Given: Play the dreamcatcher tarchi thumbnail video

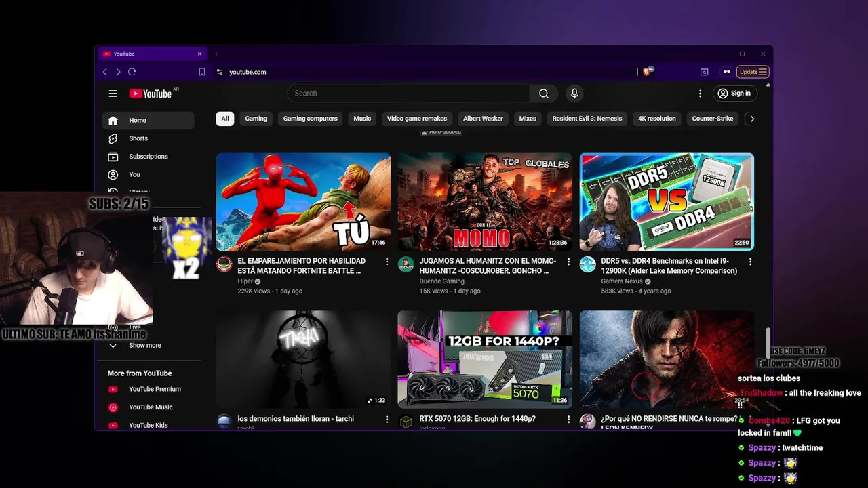Looking at the screenshot, I should click(x=303, y=359).
